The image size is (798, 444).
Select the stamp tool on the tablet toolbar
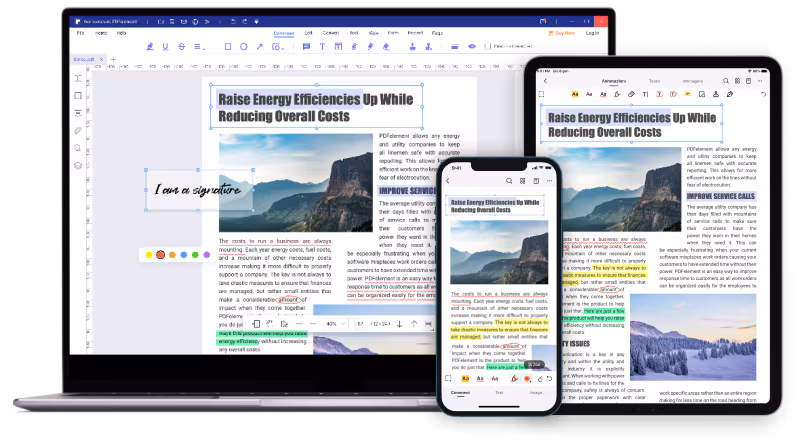pos(716,94)
